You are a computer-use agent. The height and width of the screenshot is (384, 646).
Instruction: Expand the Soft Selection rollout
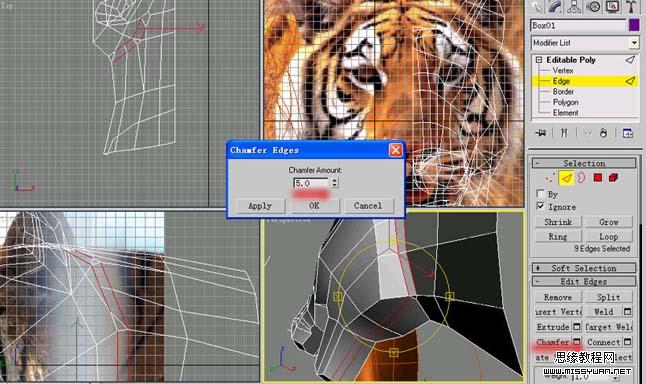tap(584, 268)
